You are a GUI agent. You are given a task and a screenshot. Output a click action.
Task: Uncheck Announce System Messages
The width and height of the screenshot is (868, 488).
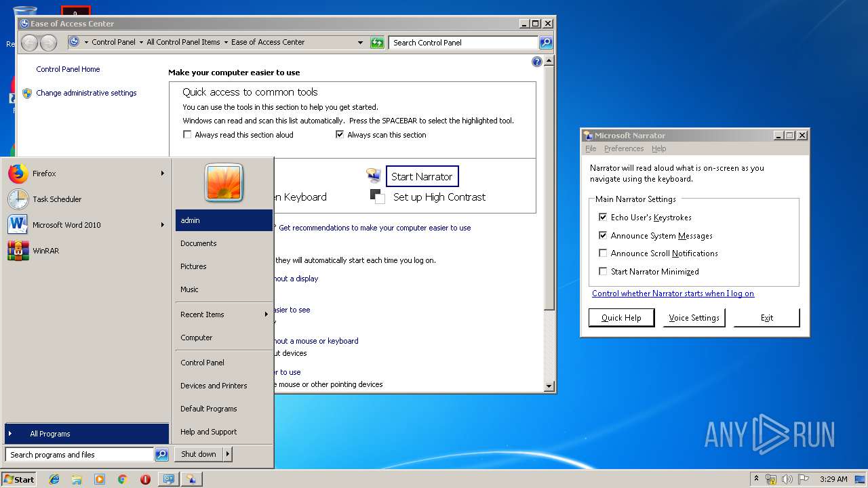click(x=603, y=236)
